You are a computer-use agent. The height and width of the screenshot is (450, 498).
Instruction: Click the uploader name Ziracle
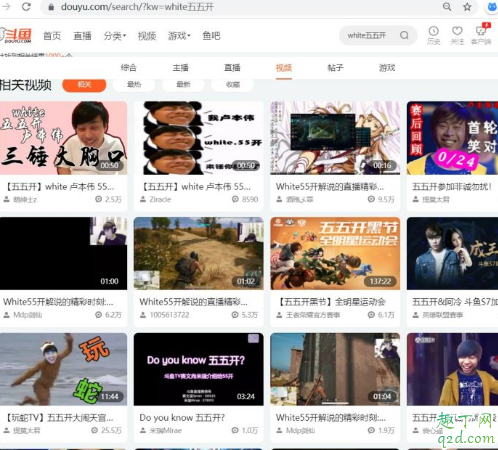coord(160,200)
